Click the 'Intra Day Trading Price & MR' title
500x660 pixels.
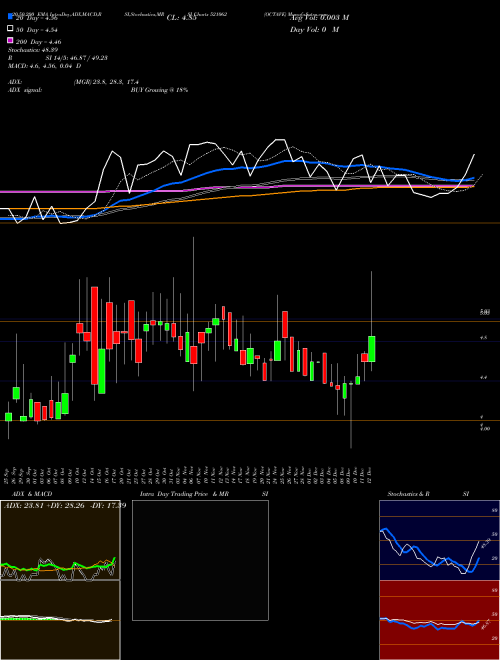click(184, 494)
